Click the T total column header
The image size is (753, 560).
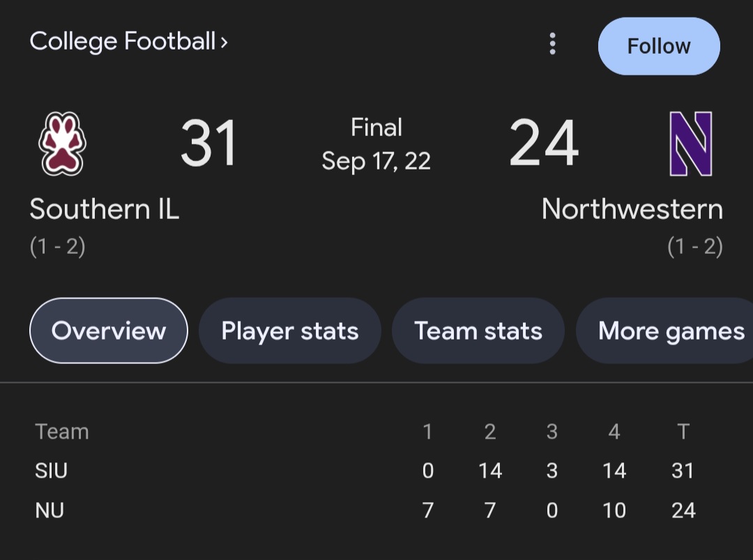tap(683, 431)
